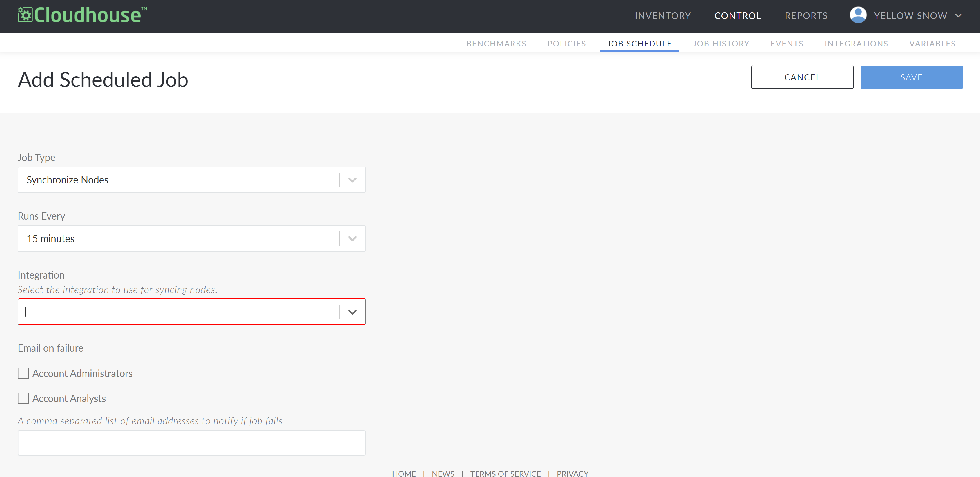Expand the Yellow Snow account chevron
The width and height of the screenshot is (980, 477).
pyautogui.click(x=958, y=16)
